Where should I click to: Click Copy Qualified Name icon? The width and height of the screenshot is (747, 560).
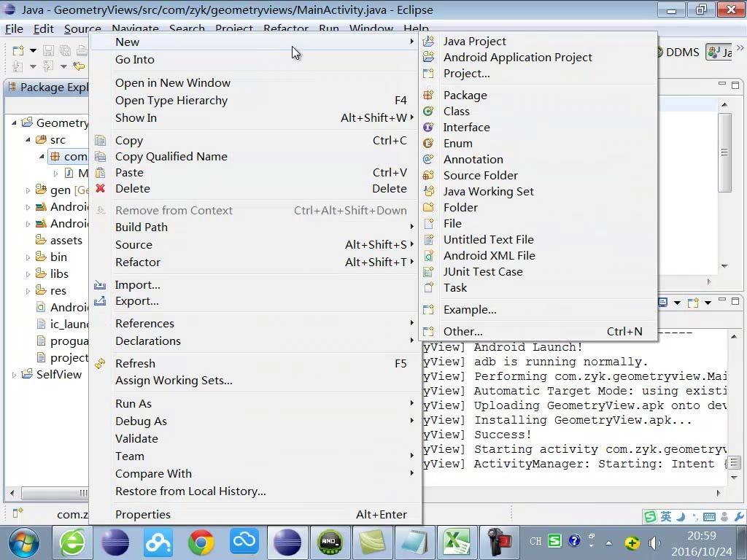(100, 156)
